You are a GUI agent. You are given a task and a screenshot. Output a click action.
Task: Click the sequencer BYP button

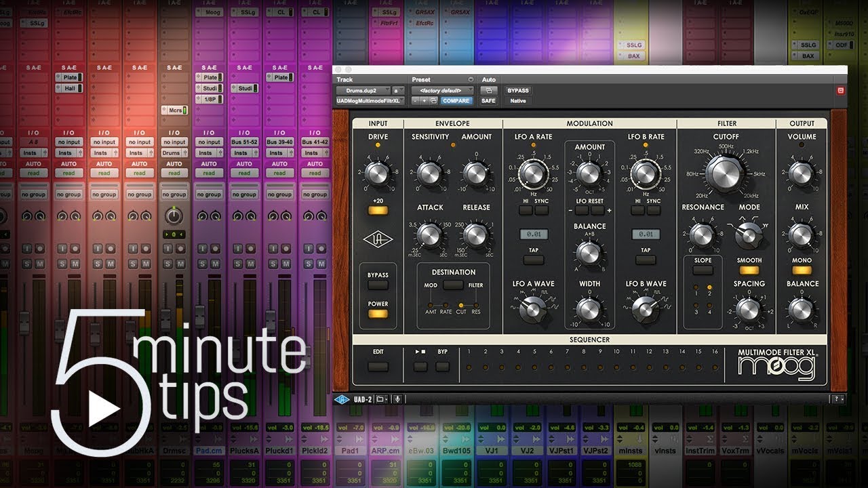coord(442,367)
